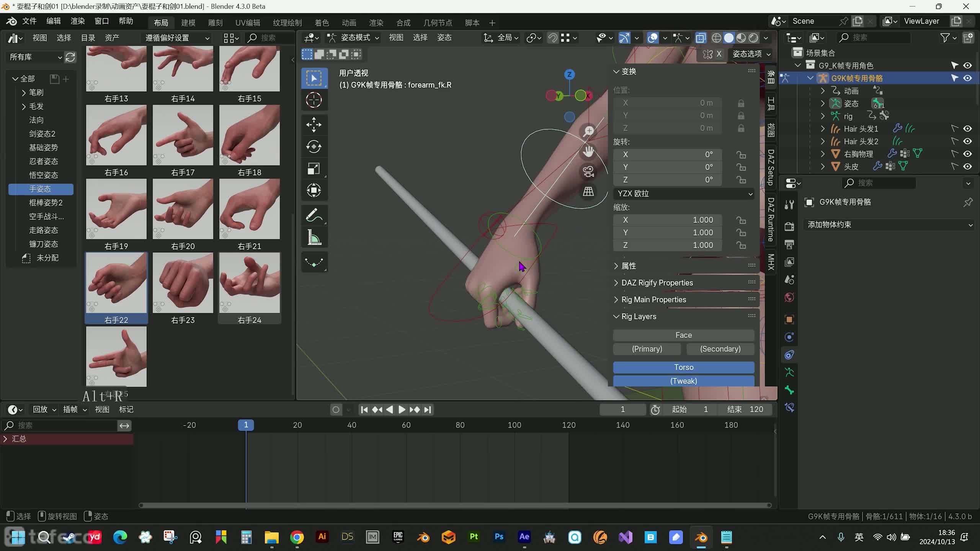The width and height of the screenshot is (980, 551).
Task: Click the X scale value field
Action: (668, 220)
